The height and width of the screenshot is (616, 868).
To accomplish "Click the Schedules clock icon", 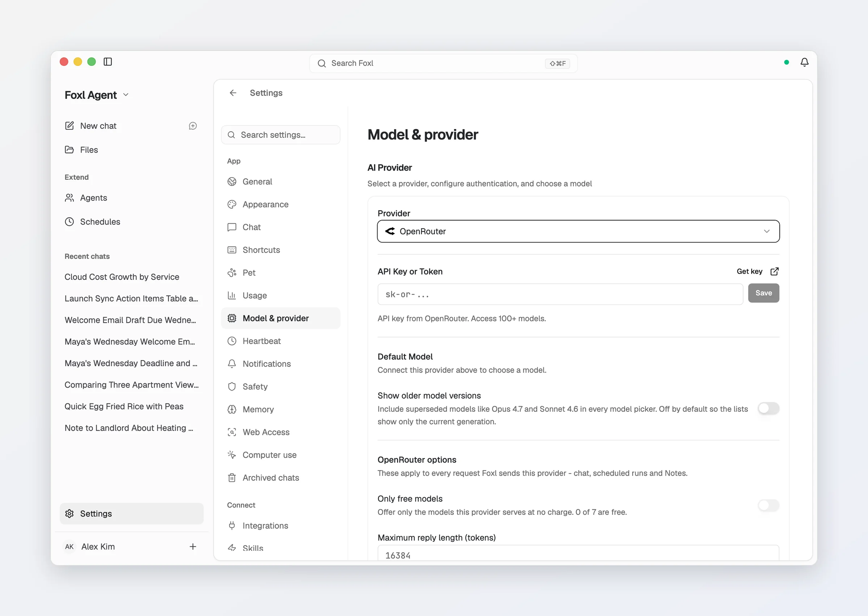I will [x=69, y=222].
